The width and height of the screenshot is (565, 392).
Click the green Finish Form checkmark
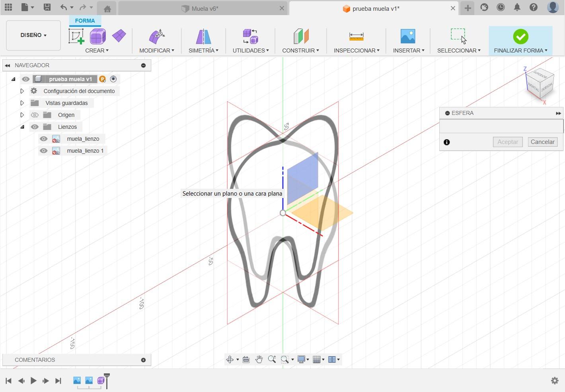520,37
